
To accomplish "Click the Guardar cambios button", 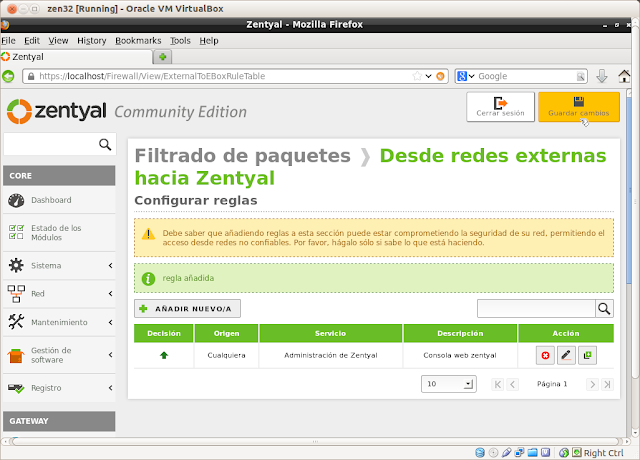I will point(579,107).
